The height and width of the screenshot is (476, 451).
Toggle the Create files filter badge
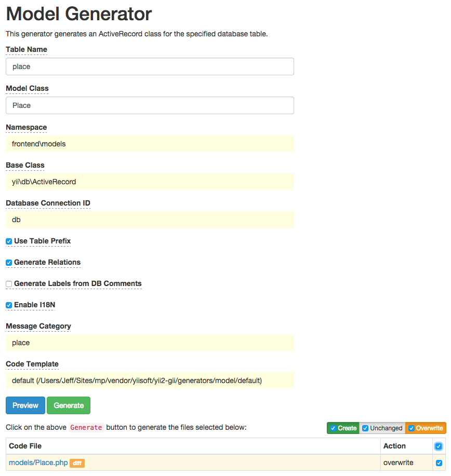tap(343, 428)
